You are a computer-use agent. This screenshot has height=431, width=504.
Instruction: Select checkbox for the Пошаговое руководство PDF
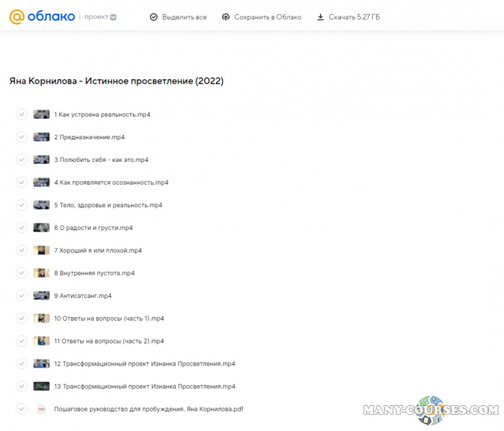pyautogui.click(x=21, y=409)
